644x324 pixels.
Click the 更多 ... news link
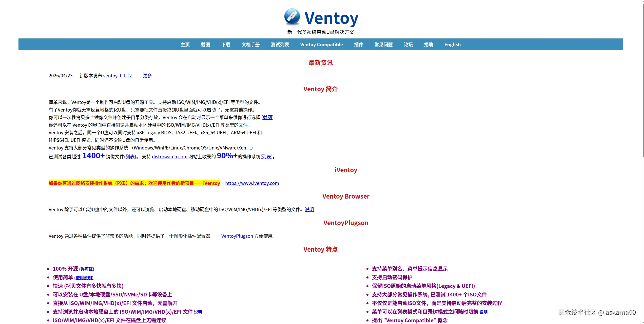pos(150,76)
